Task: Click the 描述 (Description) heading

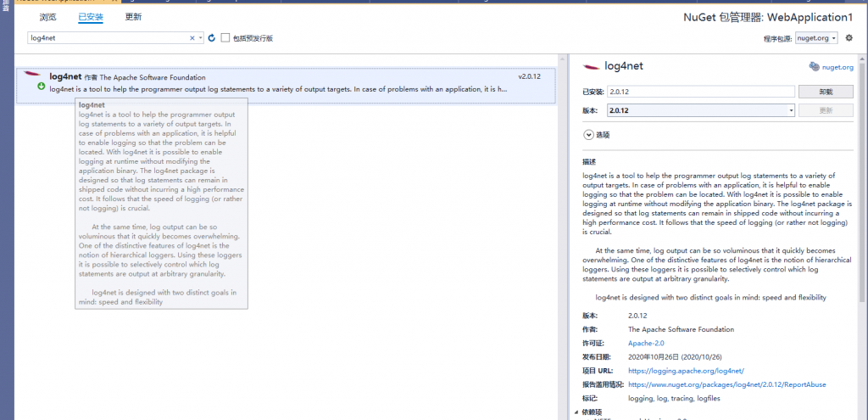Action: click(x=589, y=162)
